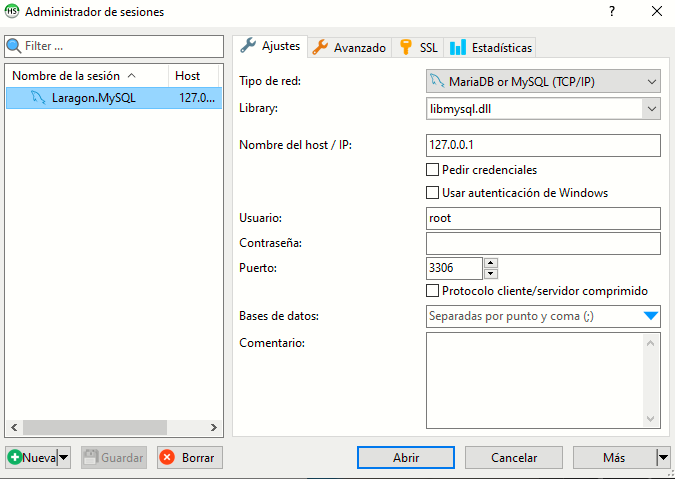Click the Contraseña password field
Screen dimensions: 675x479
[x=543, y=243]
